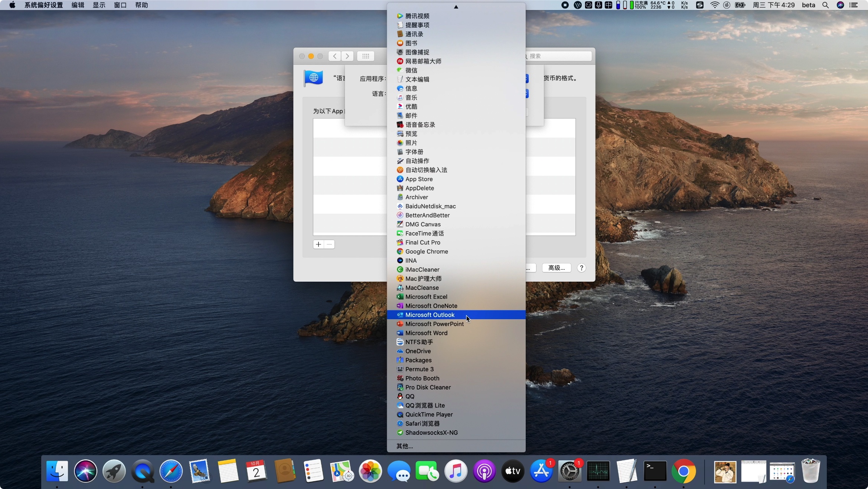Pick 自动切换输入法 from the list
This screenshot has height=489, width=868.
(456, 170)
